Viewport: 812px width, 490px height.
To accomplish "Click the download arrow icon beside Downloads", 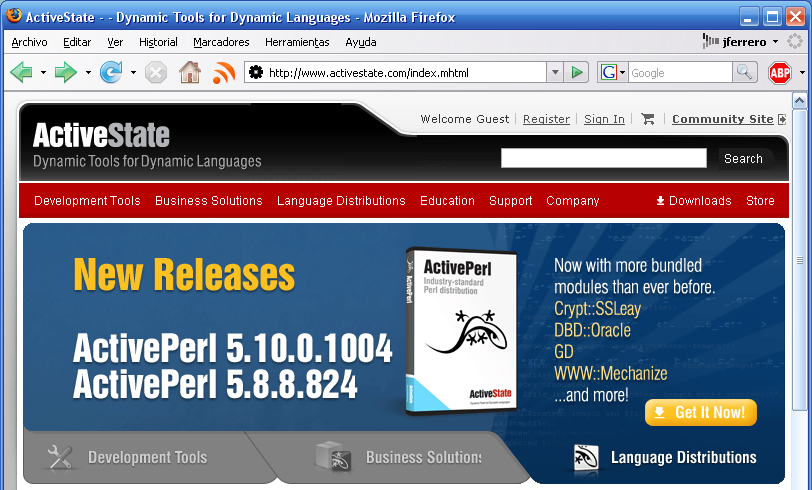I will click(x=660, y=200).
